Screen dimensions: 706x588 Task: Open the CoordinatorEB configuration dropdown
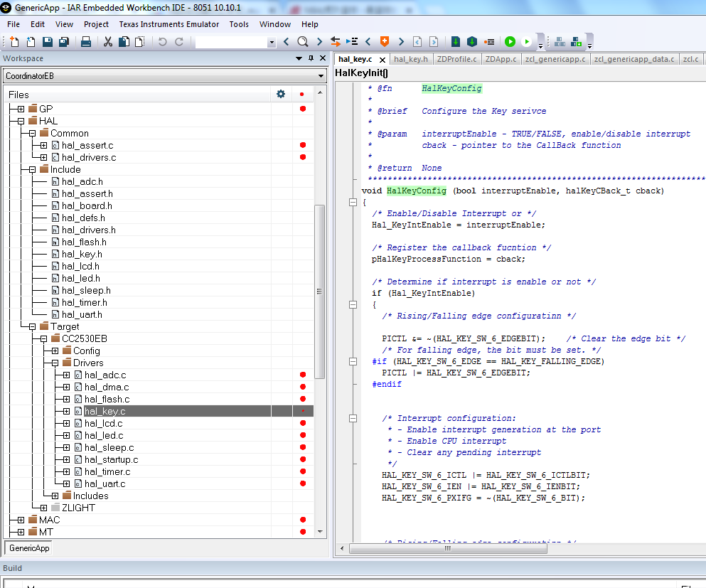point(321,76)
